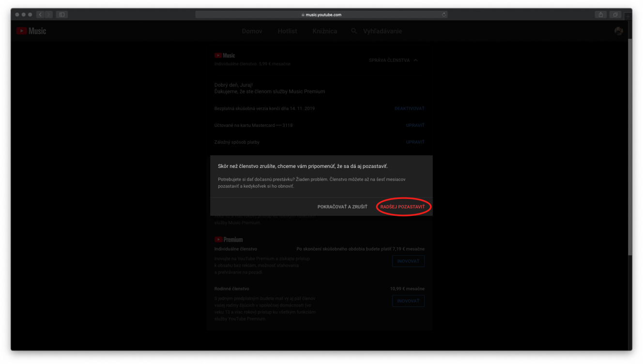
Task: Switch to the Knižnica tab
Action: pyautogui.click(x=325, y=31)
